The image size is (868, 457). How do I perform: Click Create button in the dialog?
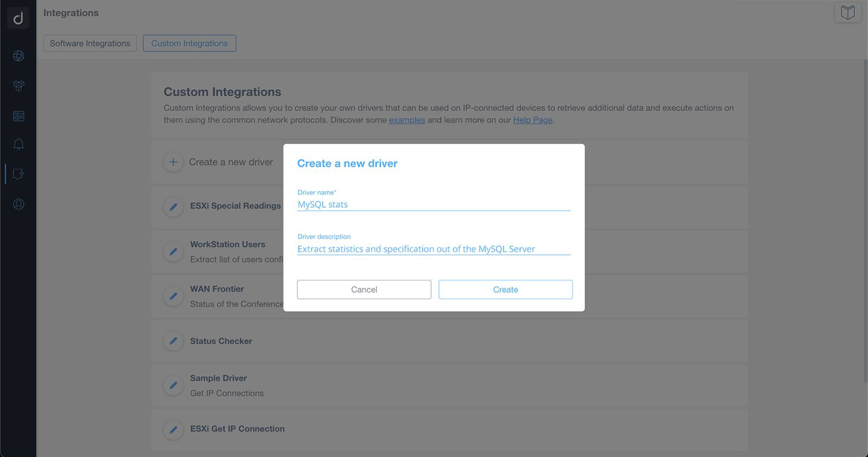click(x=506, y=289)
